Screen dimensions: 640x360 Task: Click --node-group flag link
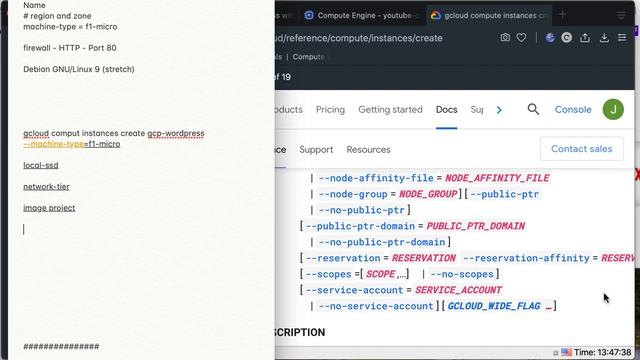tap(353, 194)
